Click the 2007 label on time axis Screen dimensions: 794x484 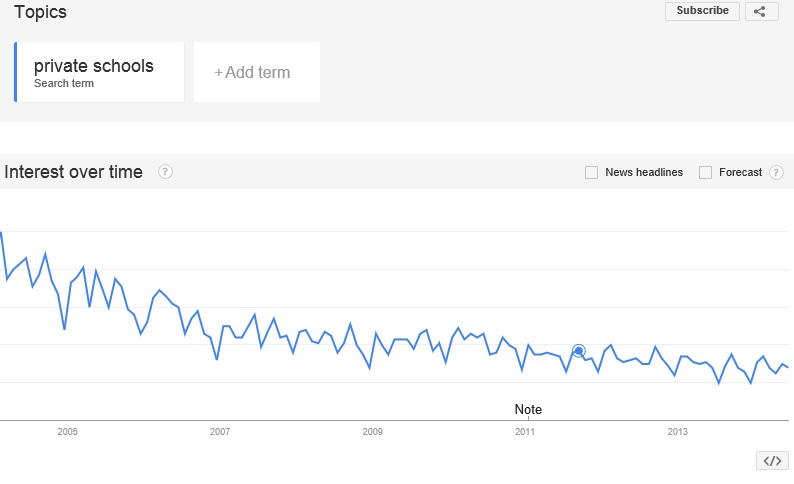coord(220,432)
